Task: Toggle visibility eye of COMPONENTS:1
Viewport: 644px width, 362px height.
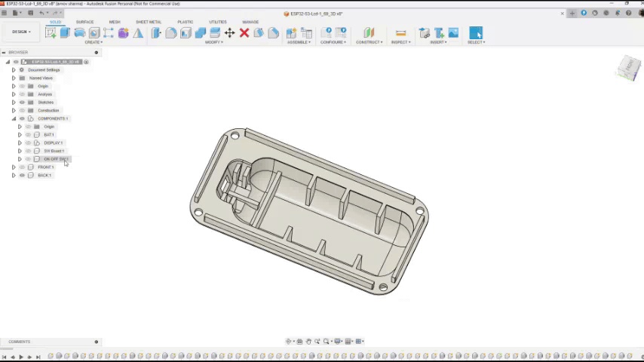Action: [22, 118]
